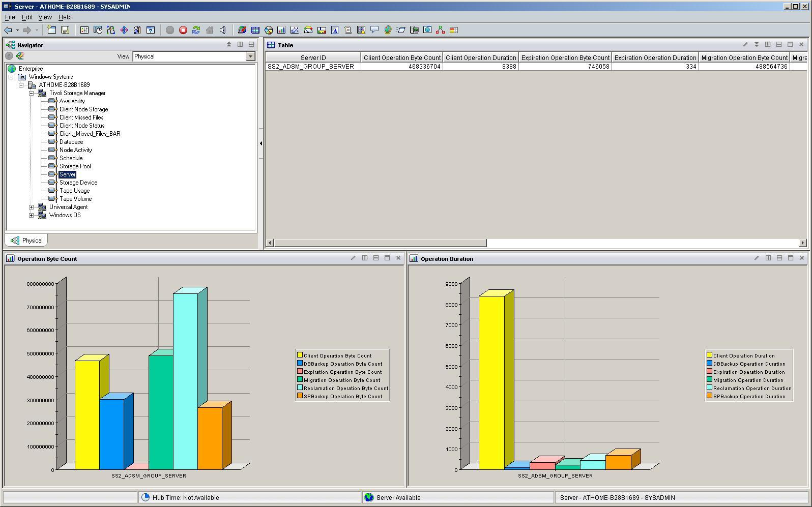
Task: Select the speech bubble message console icon
Action: point(374,30)
